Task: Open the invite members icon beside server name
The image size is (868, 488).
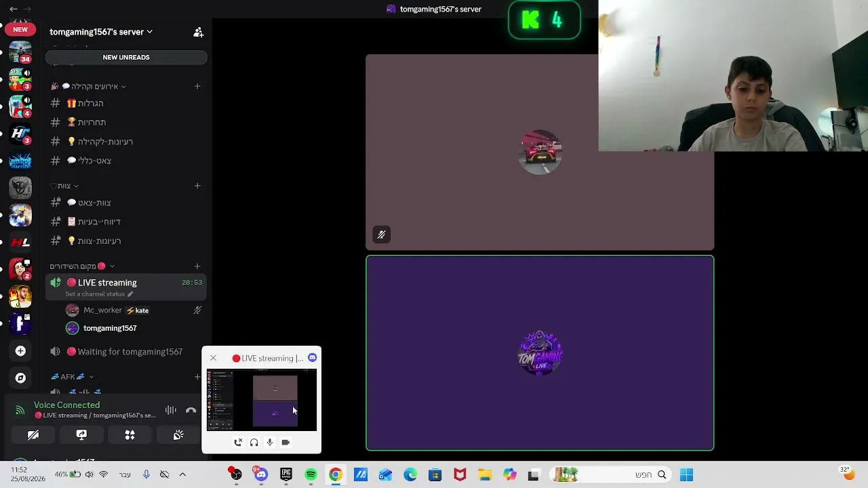Action: 198,32
